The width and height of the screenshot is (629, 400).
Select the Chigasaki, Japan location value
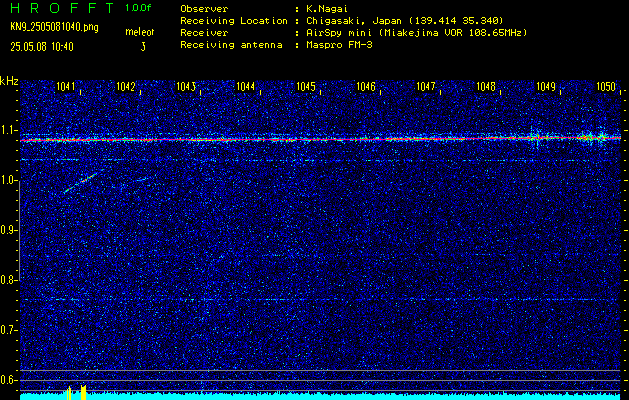click(x=405, y=21)
